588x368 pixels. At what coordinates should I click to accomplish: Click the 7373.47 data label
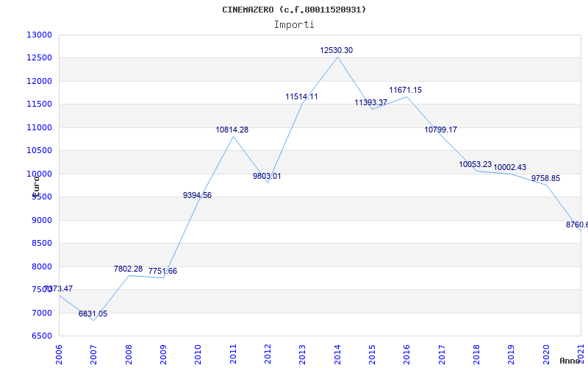click(x=59, y=289)
